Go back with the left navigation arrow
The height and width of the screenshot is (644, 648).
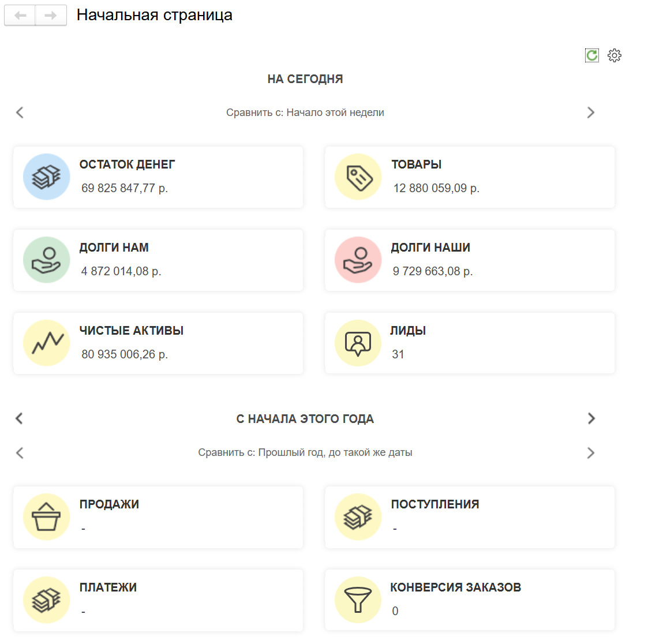pos(21,16)
